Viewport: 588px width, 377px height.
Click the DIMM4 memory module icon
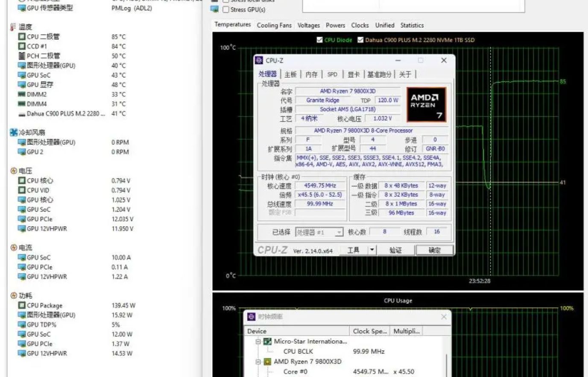(22, 104)
